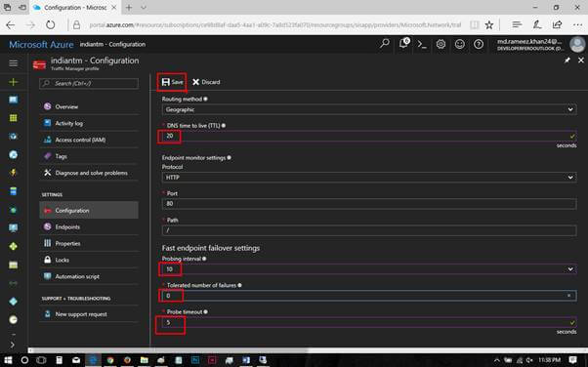Viewport: 588px width, 367px height.
Task: Open browser more actions ellipsis
Action: tap(577, 25)
